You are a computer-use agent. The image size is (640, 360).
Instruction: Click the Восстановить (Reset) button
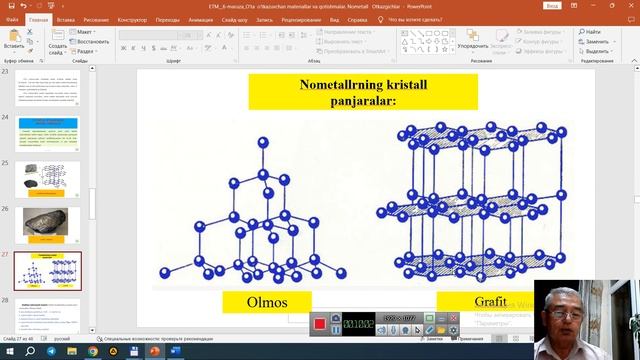tap(89, 42)
